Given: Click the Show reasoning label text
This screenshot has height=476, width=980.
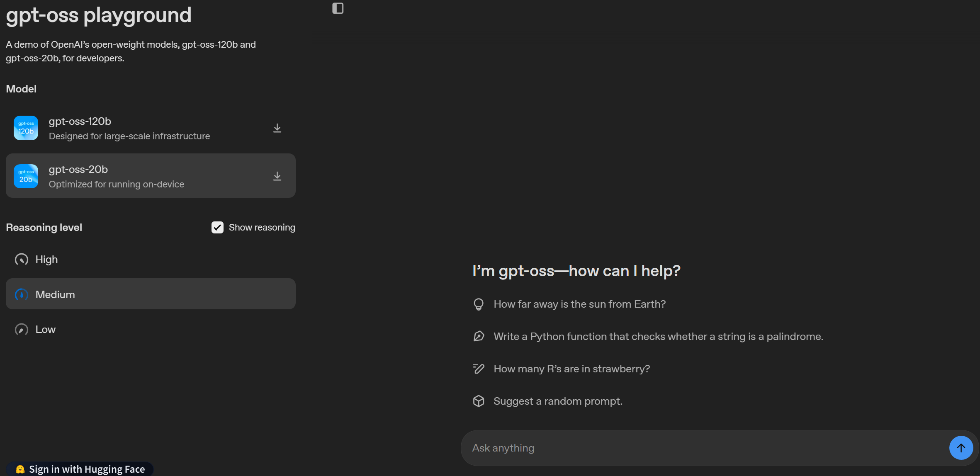Looking at the screenshot, I should pos(262,227).
